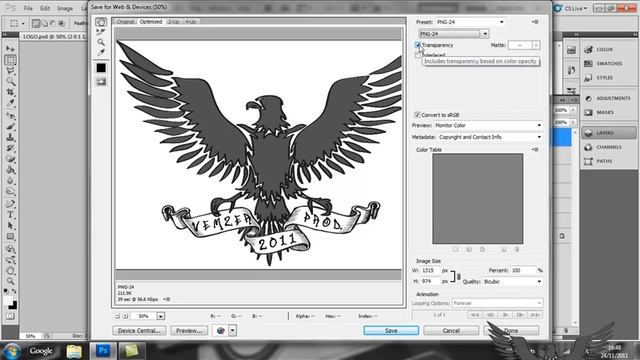Select the Photoshop main Hand tool
Screen dimensions: 640x360
10,270
